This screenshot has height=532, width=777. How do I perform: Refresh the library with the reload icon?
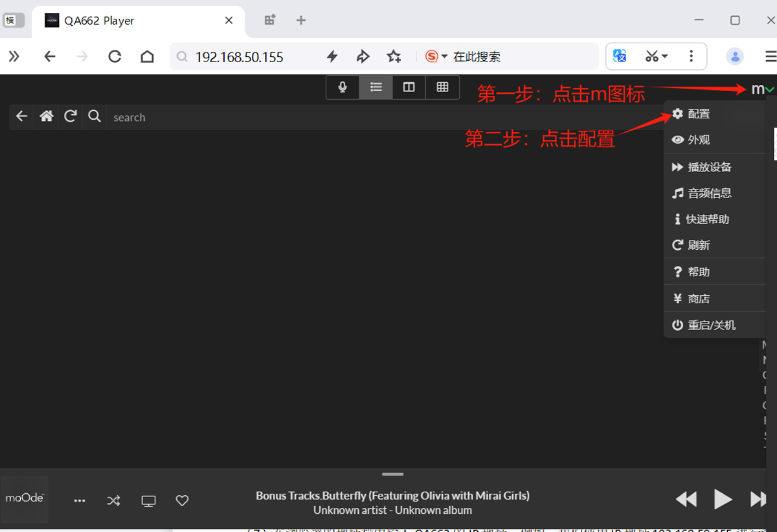(x=71, y=116)
